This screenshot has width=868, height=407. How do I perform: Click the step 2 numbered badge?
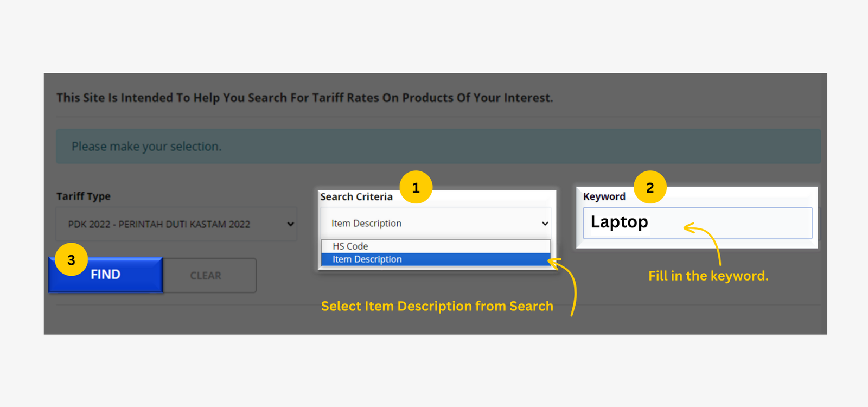coord(649,187)
